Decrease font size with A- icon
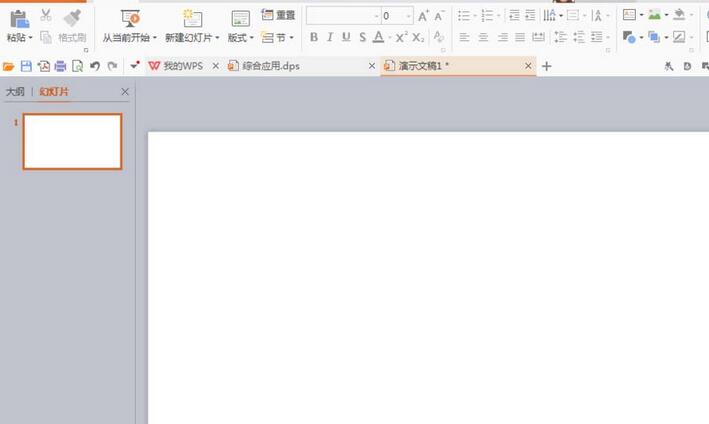 pyautogui.click(x=440, y=16)
